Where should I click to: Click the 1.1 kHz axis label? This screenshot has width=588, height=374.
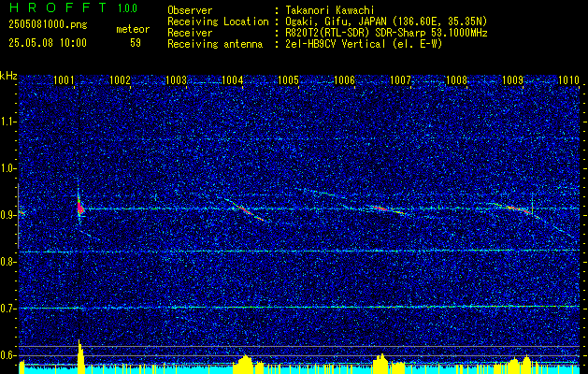[7, 122]
